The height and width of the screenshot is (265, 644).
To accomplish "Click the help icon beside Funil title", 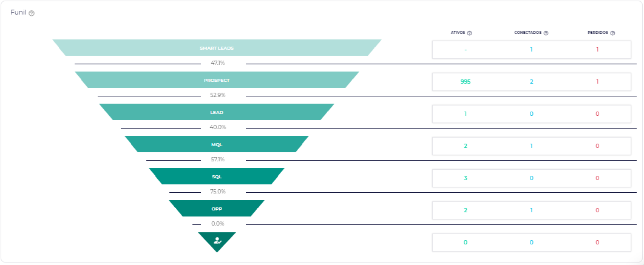I will 32,13.
